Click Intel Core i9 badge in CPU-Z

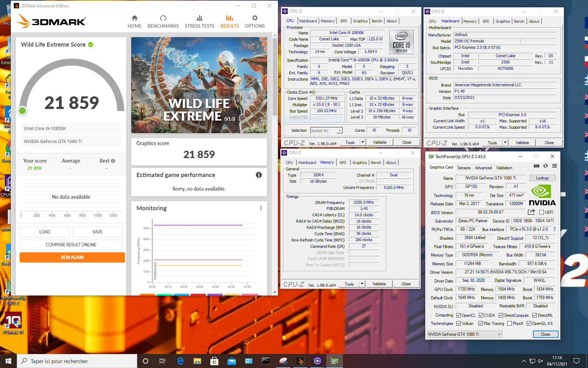point(401,42)
